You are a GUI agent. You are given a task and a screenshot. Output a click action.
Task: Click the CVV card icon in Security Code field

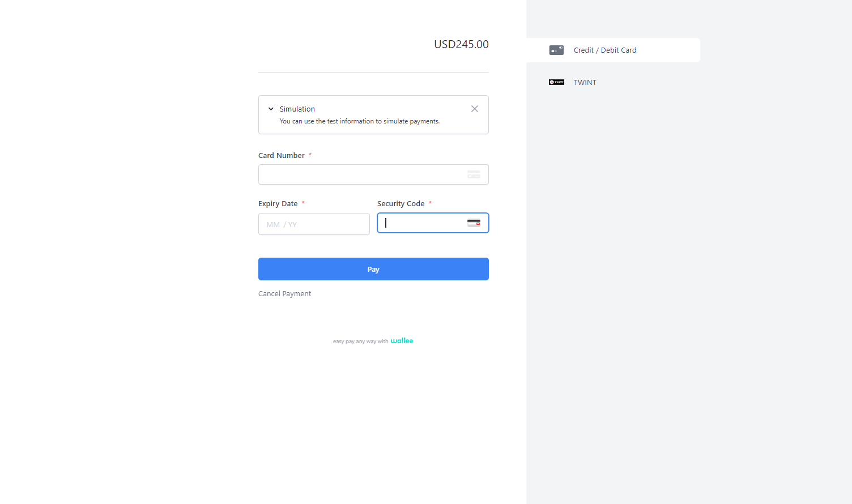(474, 223)
